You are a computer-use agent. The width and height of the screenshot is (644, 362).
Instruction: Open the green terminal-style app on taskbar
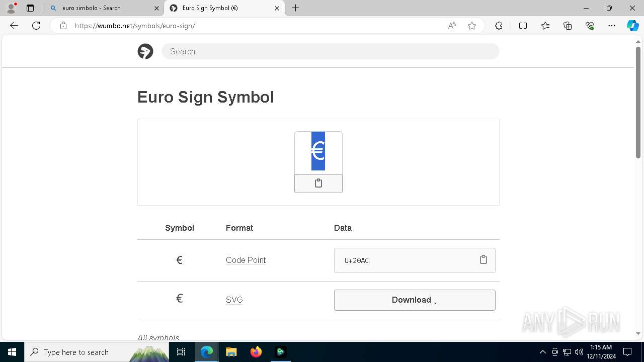(280, 352)
